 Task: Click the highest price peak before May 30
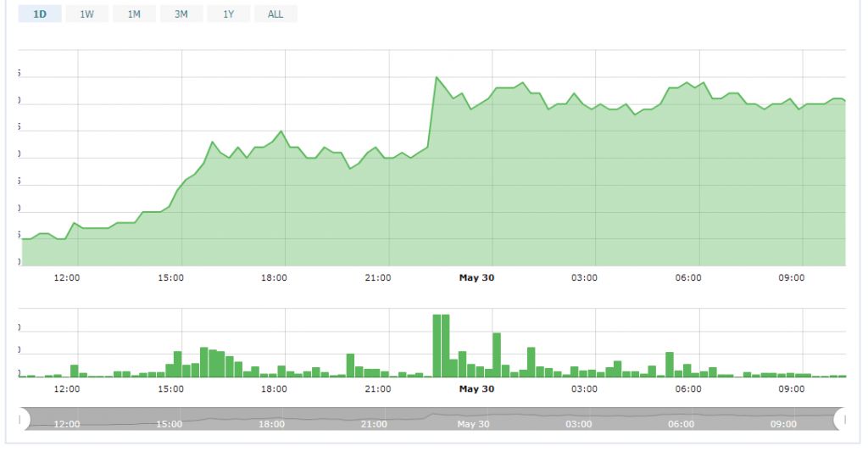[x=436, y=78]
